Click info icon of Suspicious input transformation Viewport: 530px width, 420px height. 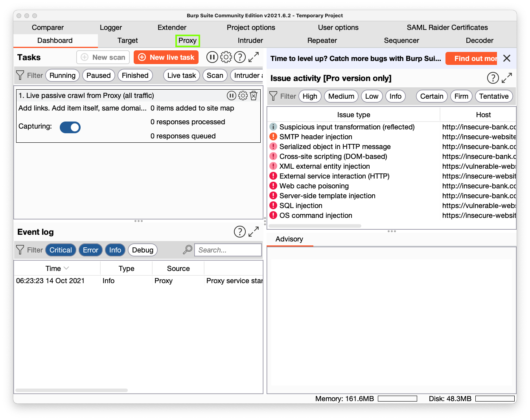pyautogui.click(x=273, y=127)
